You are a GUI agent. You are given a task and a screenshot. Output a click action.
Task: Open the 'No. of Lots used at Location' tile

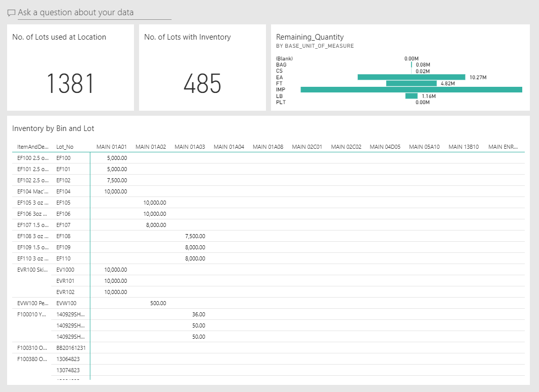coord(59,37)
